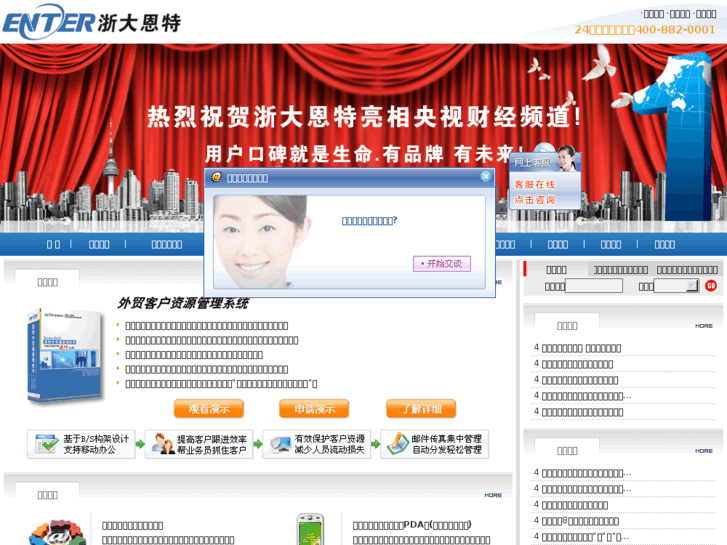This screenshot has width=727, height=545.
Task: Click the 自动分发轻松管理 feature text
Action: click(x=447, y=450)
